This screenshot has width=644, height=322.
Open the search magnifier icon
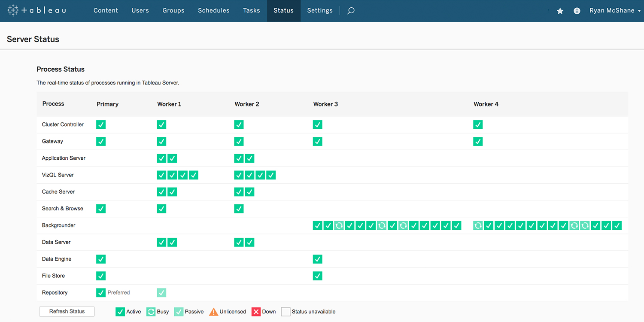click(x=351, y=11)
